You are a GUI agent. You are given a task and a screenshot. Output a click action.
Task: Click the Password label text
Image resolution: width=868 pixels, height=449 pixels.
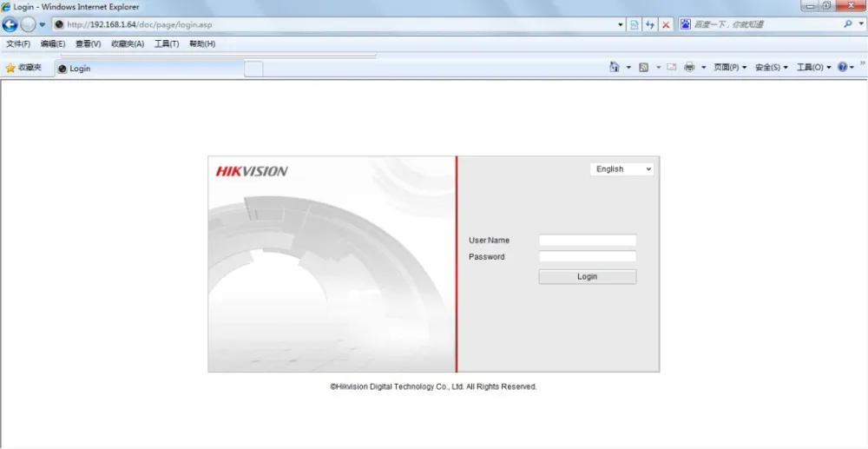click(x=487, y=257)
